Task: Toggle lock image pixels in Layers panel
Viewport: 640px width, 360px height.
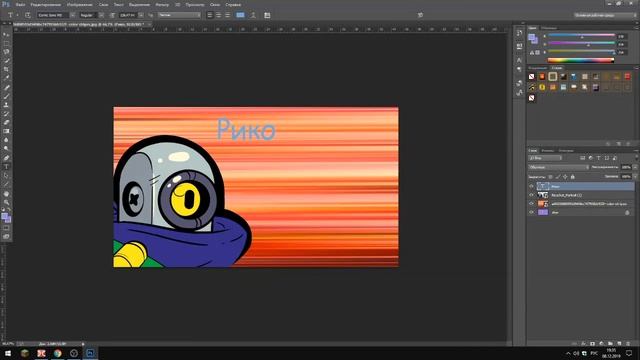Action: (x=558, y=177)
